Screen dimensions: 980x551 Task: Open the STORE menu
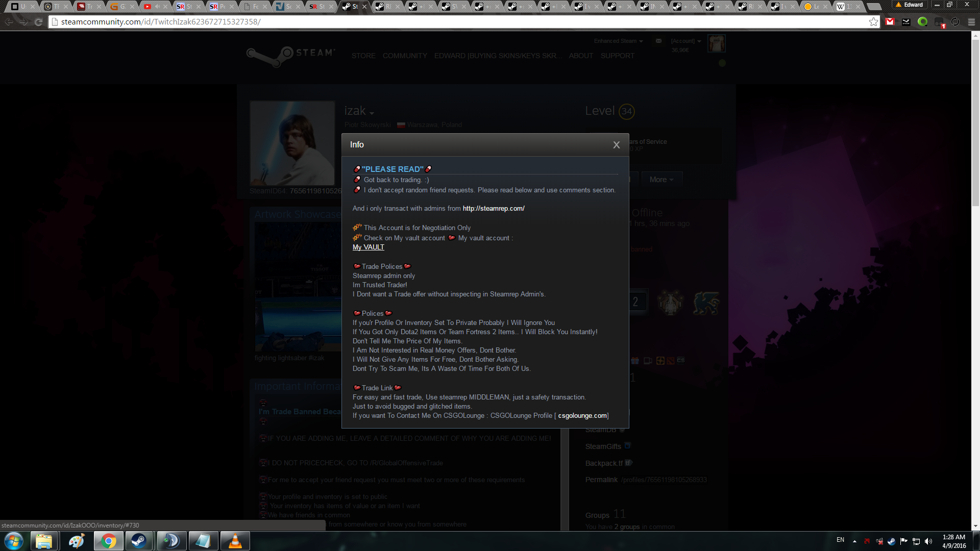pos(363,56)
